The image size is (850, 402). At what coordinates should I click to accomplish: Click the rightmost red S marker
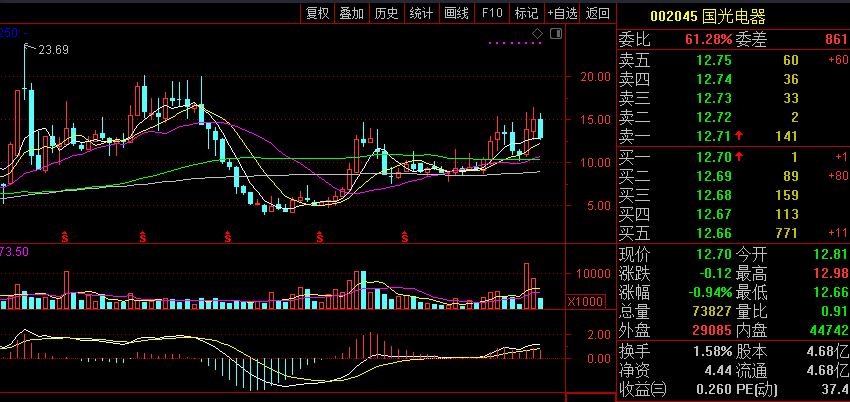coord(404,237)
